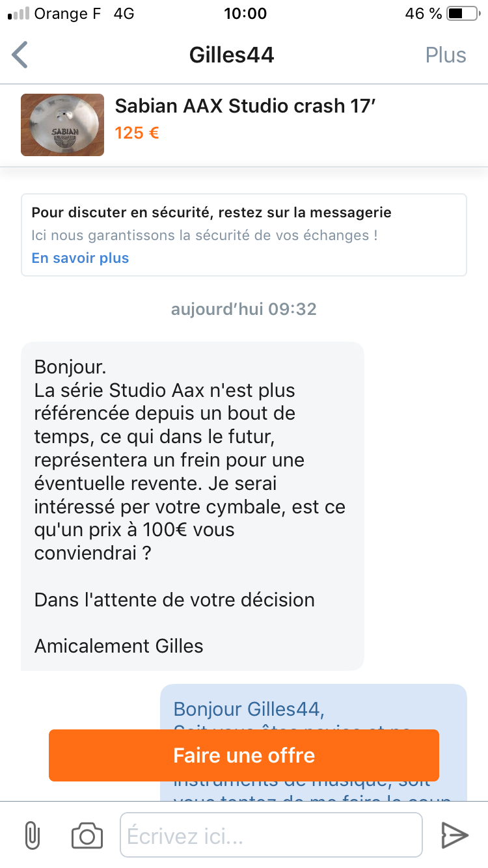The image size is (488, 868).
Task: Tap the messaging security notice banner
Action: coord(244,235)
